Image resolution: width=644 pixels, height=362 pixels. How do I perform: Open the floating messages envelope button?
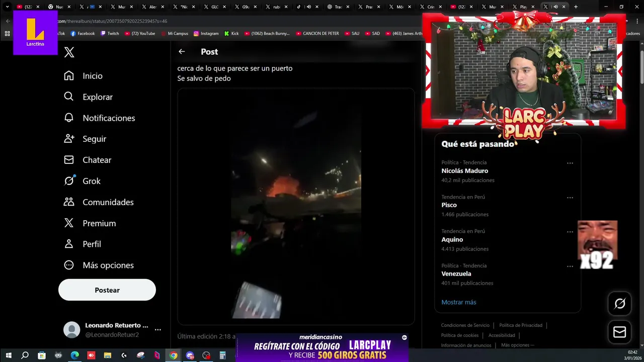(620, 332)
